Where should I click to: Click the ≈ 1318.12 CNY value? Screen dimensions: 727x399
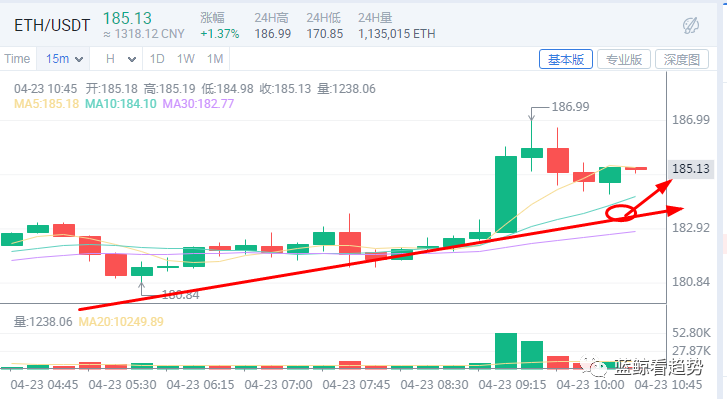click(144, 34)
